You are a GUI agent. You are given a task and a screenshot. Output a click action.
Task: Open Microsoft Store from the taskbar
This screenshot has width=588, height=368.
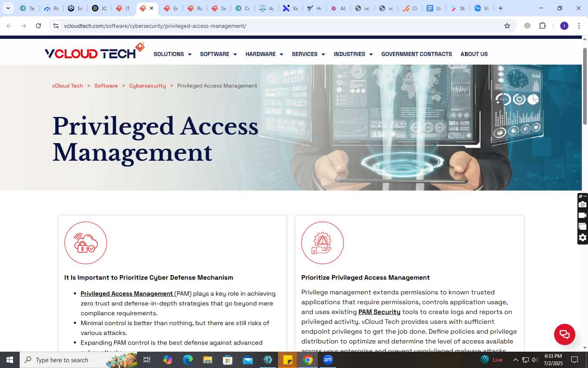point(227,360)
